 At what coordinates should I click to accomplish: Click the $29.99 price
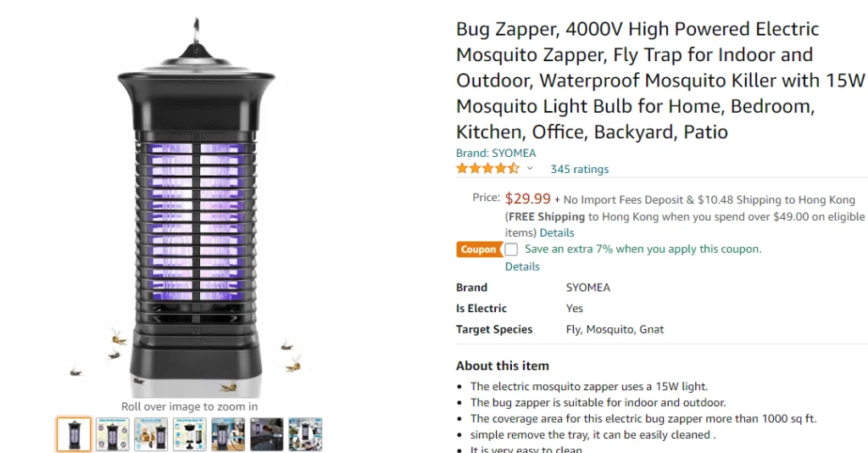tap(527, 199)
